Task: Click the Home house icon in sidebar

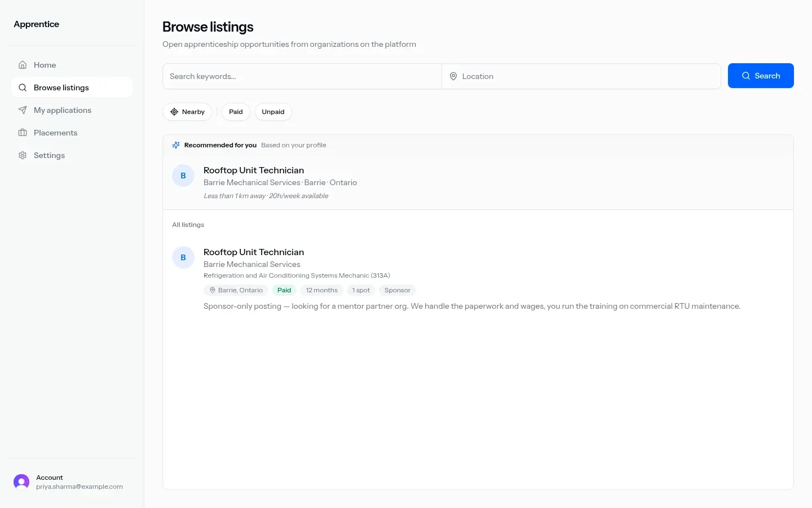Action: tap(23, 65)
